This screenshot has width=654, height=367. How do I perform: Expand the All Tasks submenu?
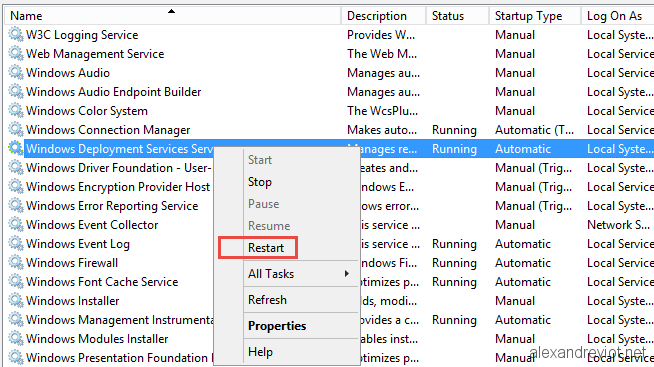click(x=271, y=274)
